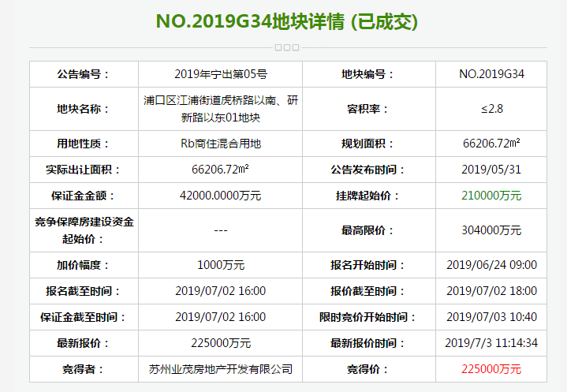Click the value 2019年宁出第05号
The image size is (567, 392).
point(221,74)
